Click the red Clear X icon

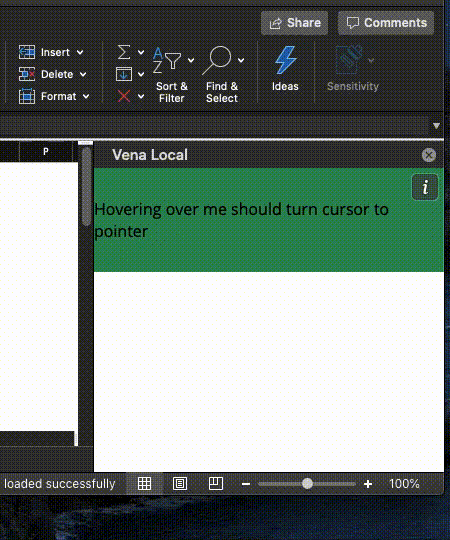124,96
